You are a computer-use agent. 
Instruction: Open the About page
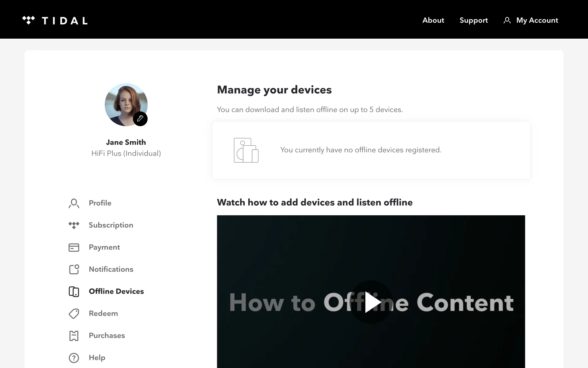point(433,20)
